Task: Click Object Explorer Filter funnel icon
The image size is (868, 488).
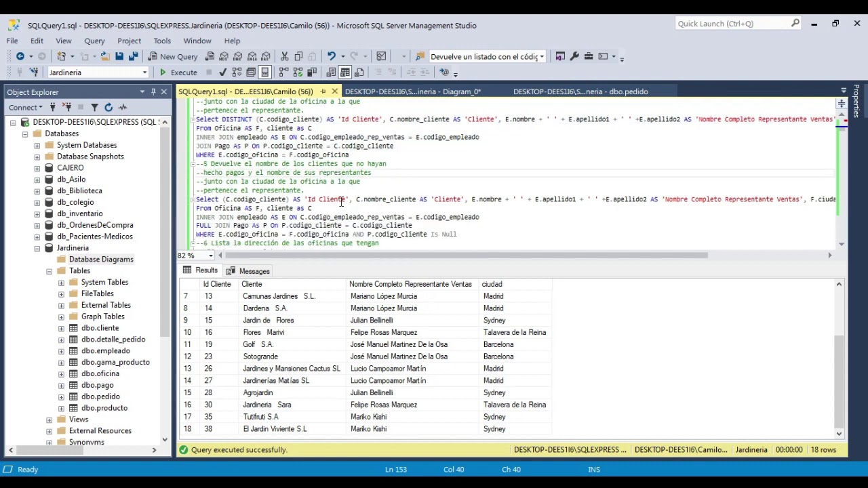Action: [x=94, y=107]
